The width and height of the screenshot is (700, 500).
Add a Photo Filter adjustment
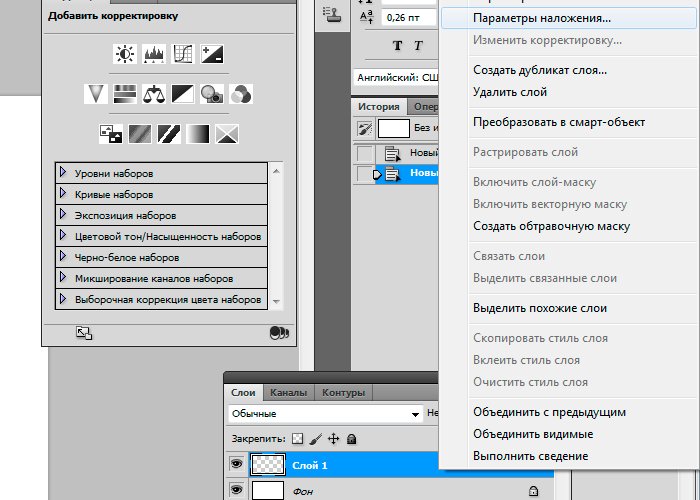point(212,94)
